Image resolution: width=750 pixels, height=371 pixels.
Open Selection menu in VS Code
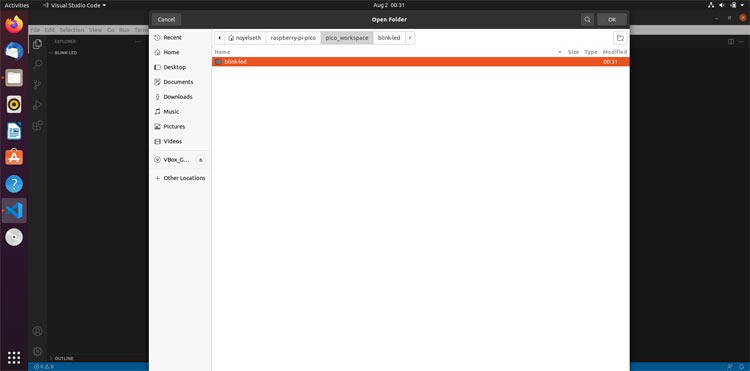pyautogui.click(x=72, y=30)
